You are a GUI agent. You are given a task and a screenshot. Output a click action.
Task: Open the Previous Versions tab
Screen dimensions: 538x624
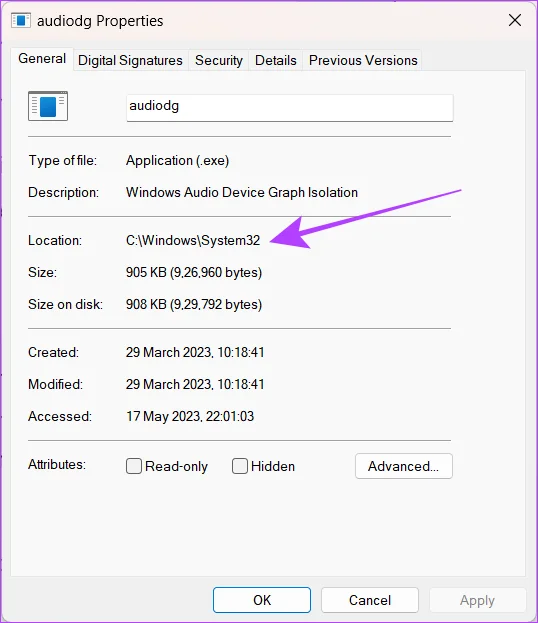tap(363, 60)
